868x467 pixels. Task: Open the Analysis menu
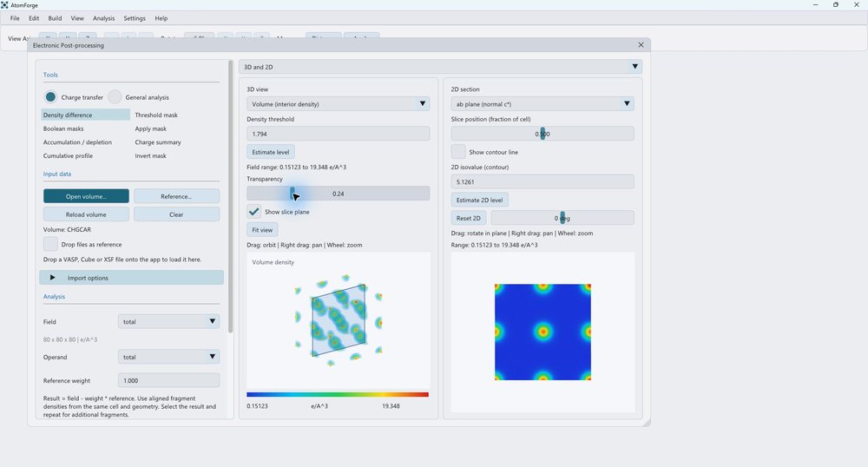click(x=103, y=18)
